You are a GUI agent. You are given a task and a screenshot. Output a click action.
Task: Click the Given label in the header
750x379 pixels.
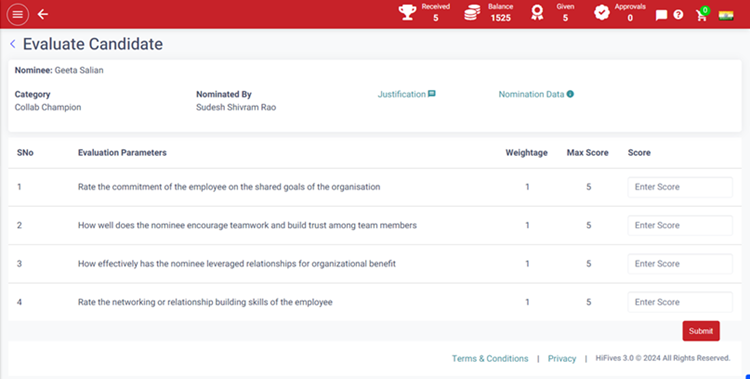coord(565,7)
